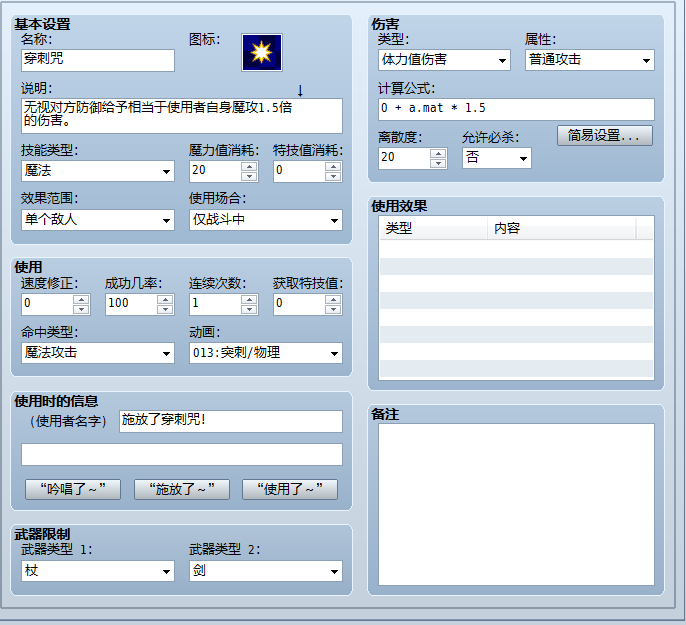This screenshot has width=686, height=625.
Task: Click the 成功几率 number field showing 100
Action: 131,304
